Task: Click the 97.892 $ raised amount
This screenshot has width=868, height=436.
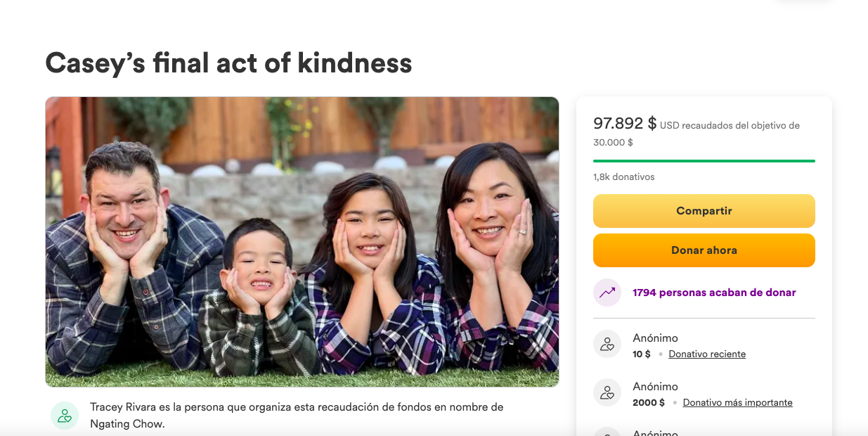Action: tap(624, 124)
